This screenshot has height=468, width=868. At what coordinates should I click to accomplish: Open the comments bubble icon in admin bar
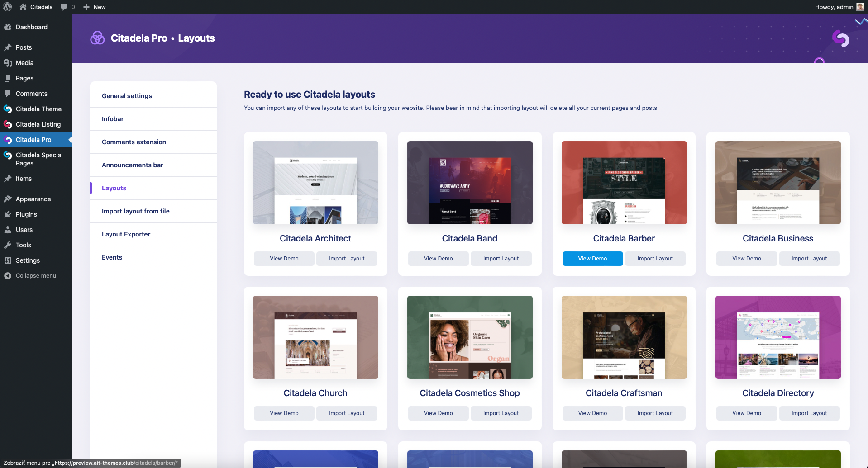pyautogui.click(x=64, y=7)
